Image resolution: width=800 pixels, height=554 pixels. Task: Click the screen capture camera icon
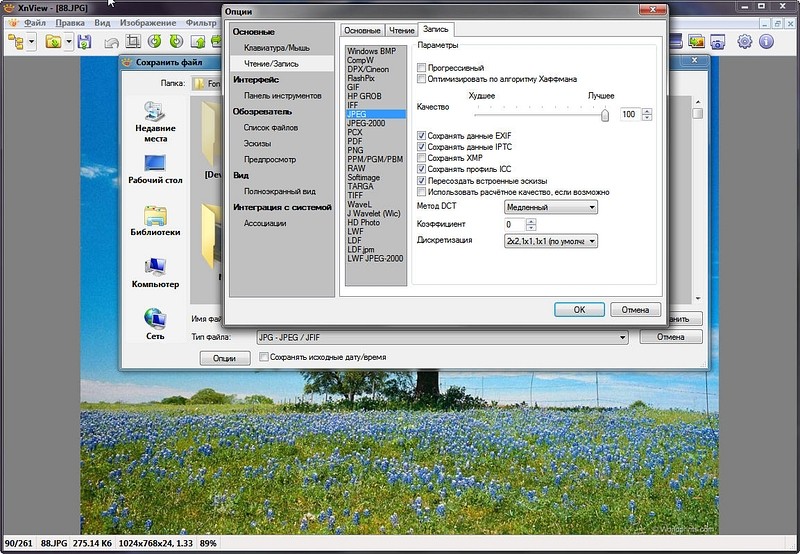[717, 42]
